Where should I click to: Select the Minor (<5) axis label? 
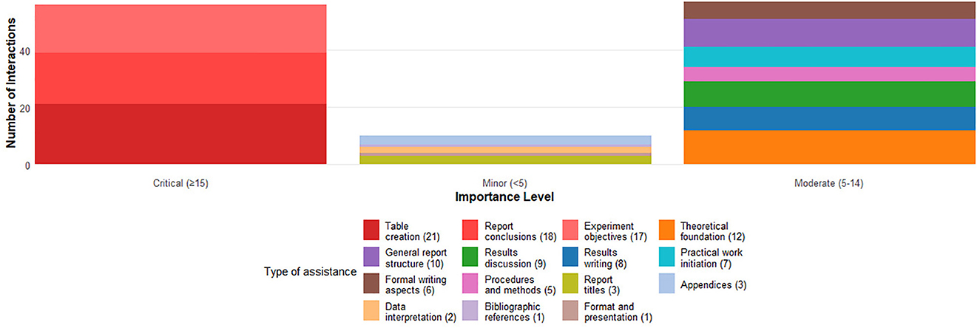(x=505, y=182)
